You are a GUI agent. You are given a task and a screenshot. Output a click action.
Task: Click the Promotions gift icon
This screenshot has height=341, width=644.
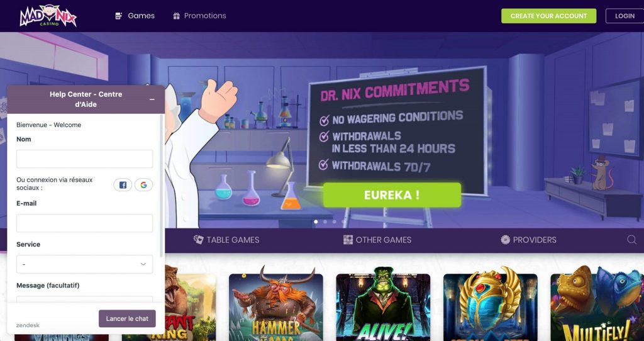coord(176,16)
